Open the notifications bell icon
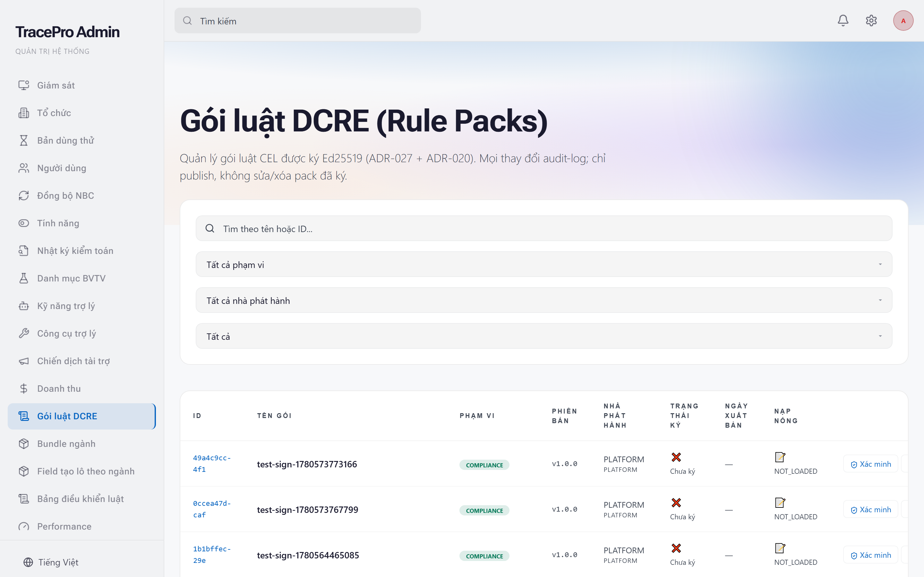 tap(843, 21)
